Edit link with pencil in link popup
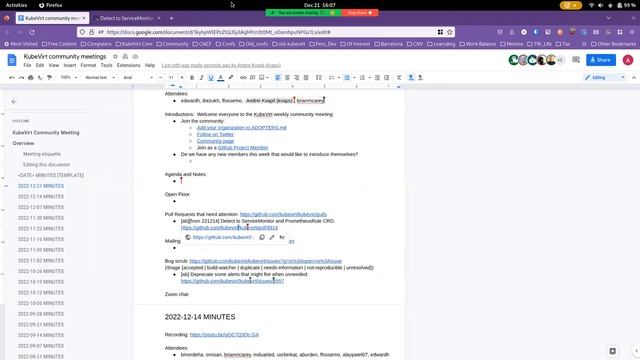The height and width of the screenshot is (360, 640). (x=272, y=237)
